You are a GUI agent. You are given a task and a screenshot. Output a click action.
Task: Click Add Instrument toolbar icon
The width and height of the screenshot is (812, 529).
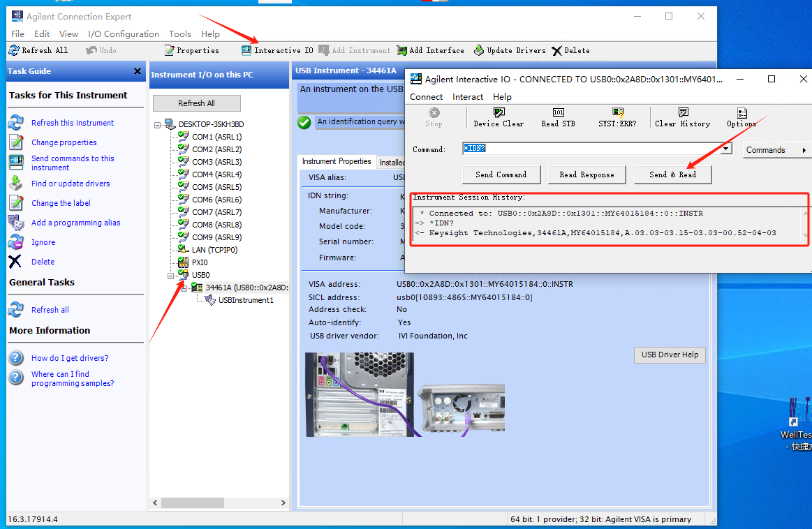[x=324, y=50]
